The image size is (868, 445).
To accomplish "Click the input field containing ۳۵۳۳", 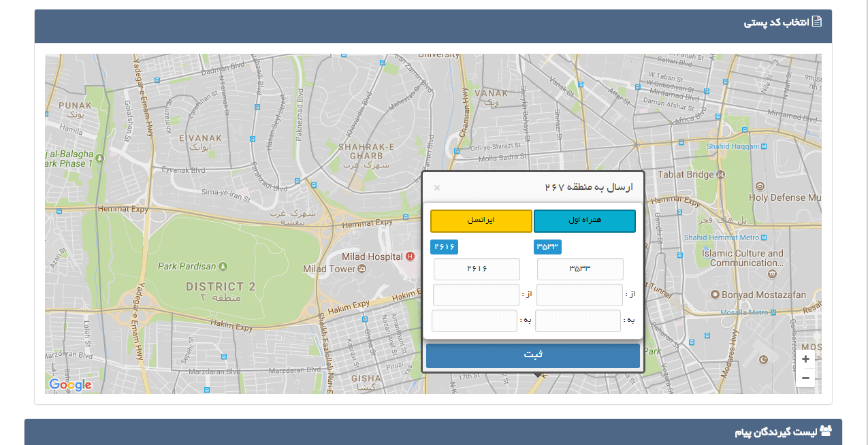I will (x=580, y=269).
